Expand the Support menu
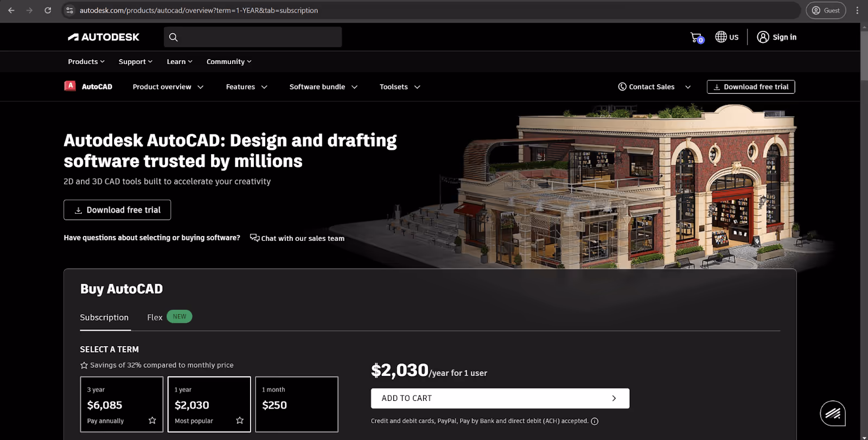This screenshot has width=868, height=440. 136,62
